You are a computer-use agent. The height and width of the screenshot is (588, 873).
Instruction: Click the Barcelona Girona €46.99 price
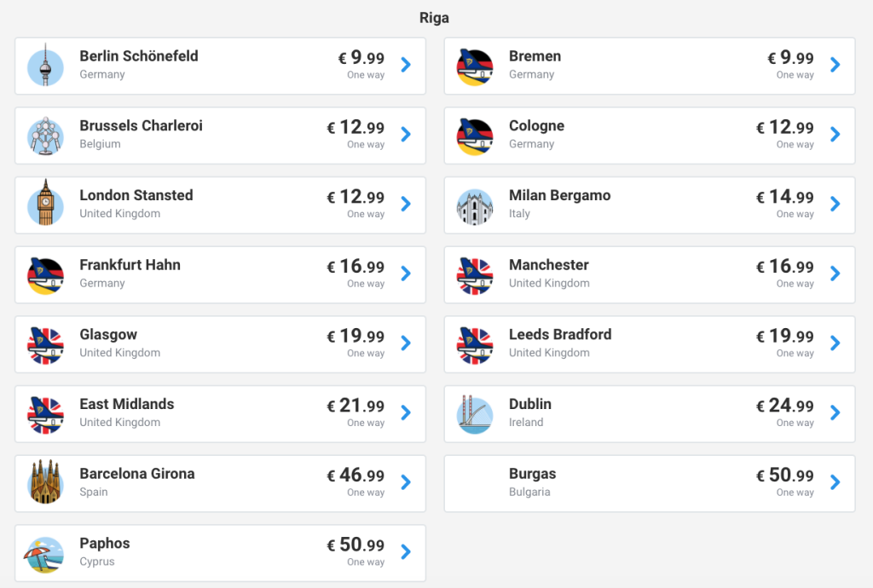[356, 476]
